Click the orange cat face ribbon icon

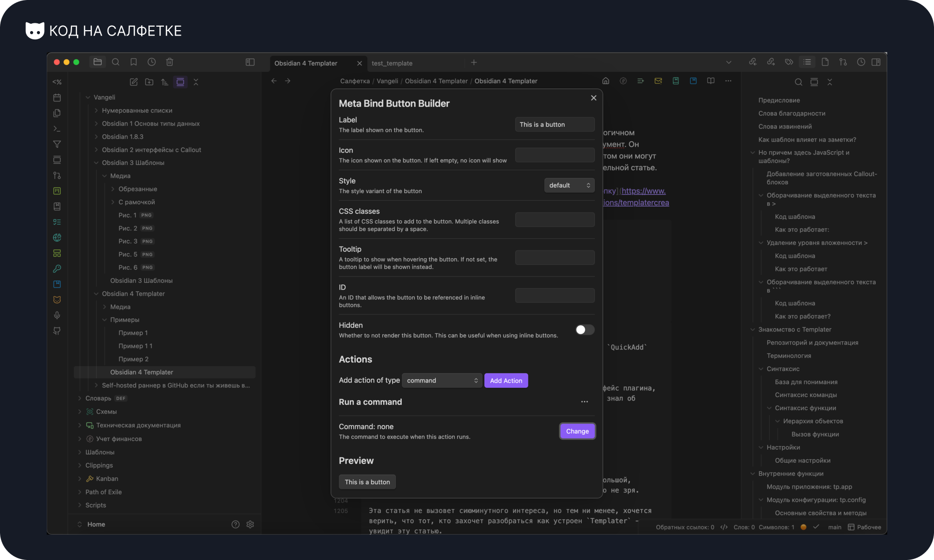(57, 300)
